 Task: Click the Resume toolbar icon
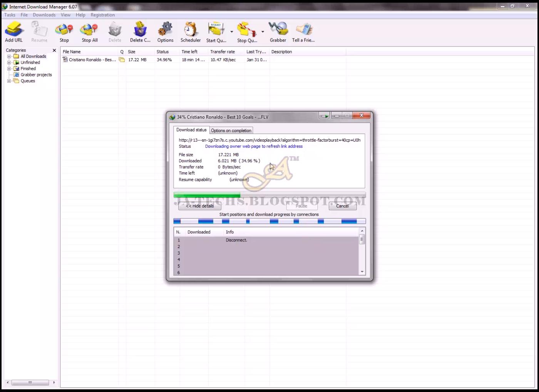click(x=39, y=29)
